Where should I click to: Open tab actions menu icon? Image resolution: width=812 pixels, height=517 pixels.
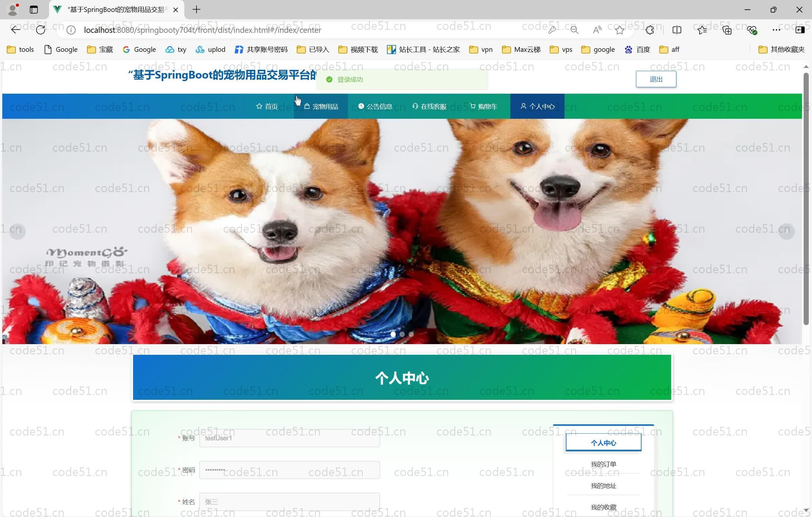(x=34, y=9)
